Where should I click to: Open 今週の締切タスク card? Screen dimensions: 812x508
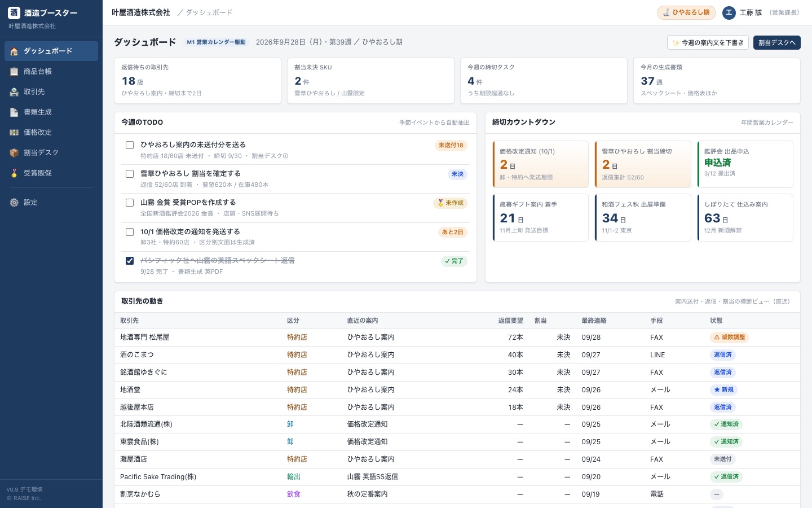click(x=544, y=81)
